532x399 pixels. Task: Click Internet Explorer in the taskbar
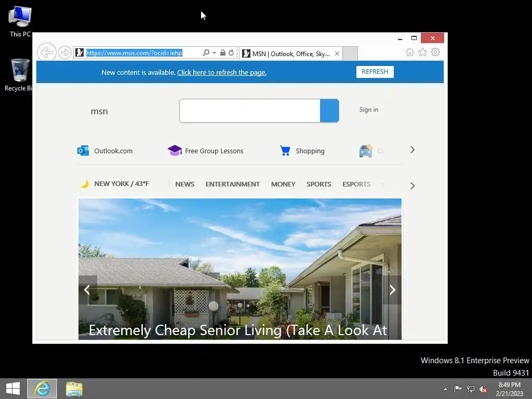pos(42,389)
